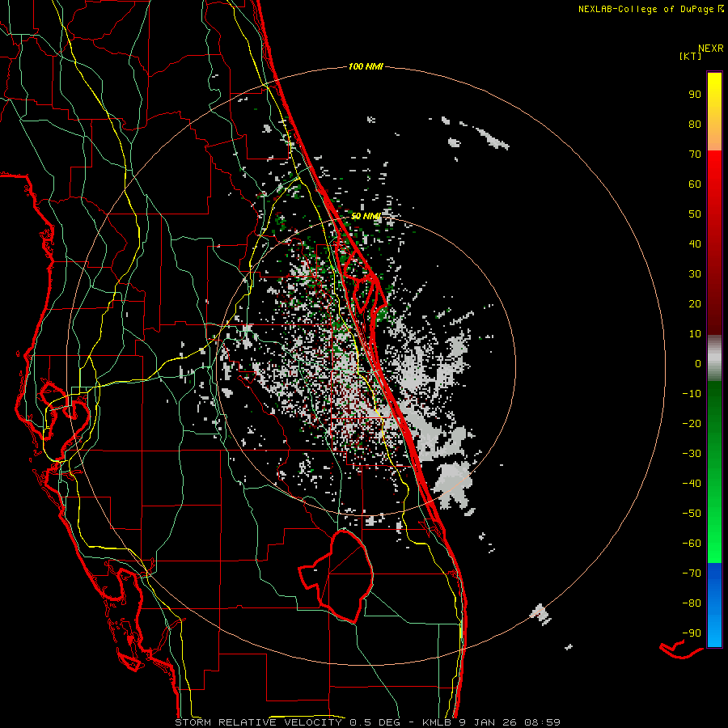Click the [KT] units label

690,56
